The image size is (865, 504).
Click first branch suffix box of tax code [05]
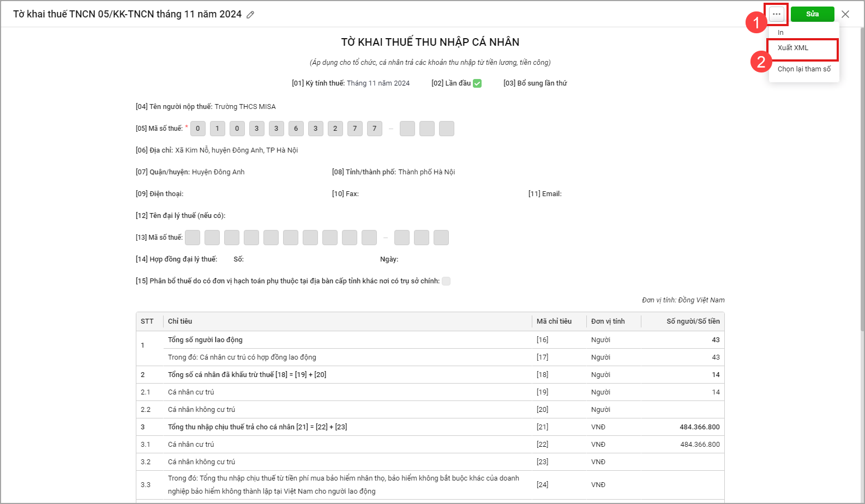tap(407, 129)
